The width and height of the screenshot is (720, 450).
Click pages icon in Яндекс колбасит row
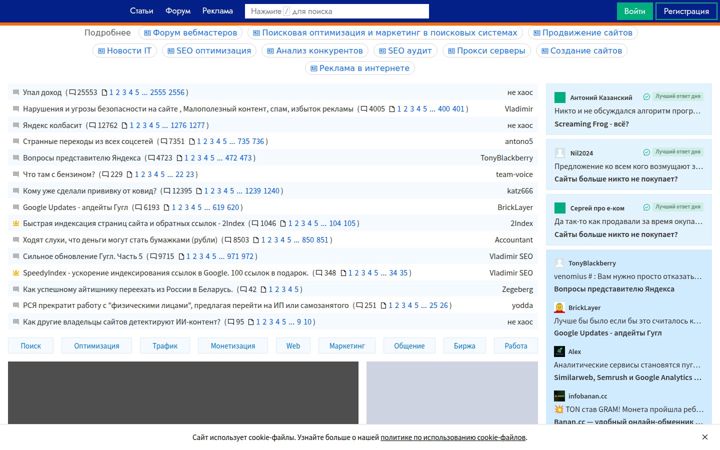124,125
